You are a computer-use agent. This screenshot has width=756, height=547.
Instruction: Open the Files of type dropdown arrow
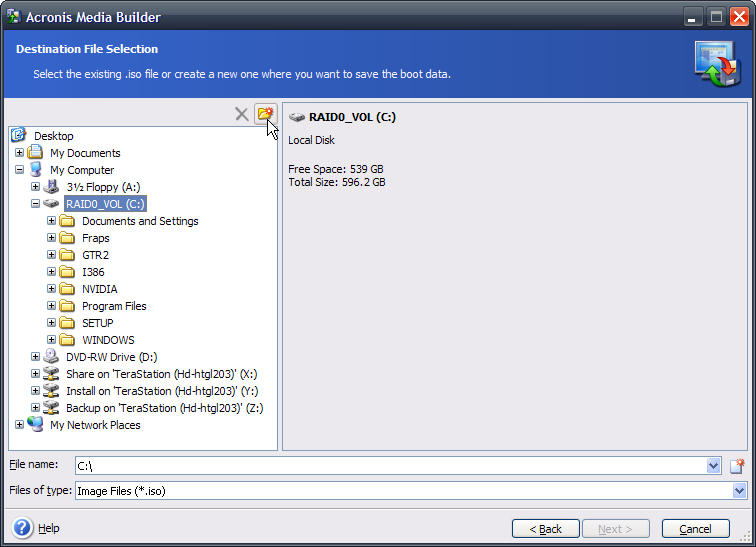click(x=739, y=491)
